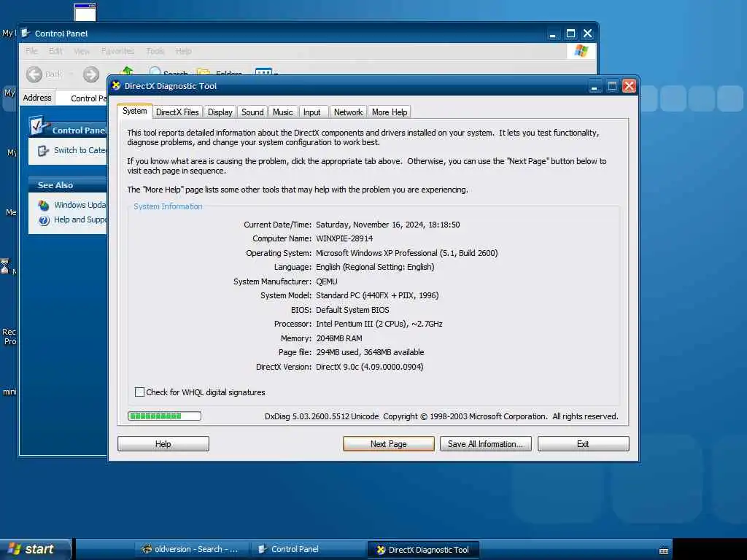Close the DirectX Diagnostic Tool window
This screenshot has height=560, width=747.
click(x=629, y=86)
